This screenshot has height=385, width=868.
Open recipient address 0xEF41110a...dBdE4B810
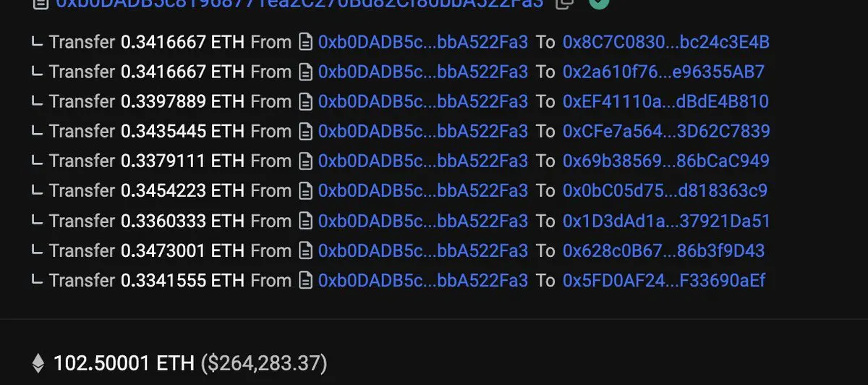pos(665,101)
